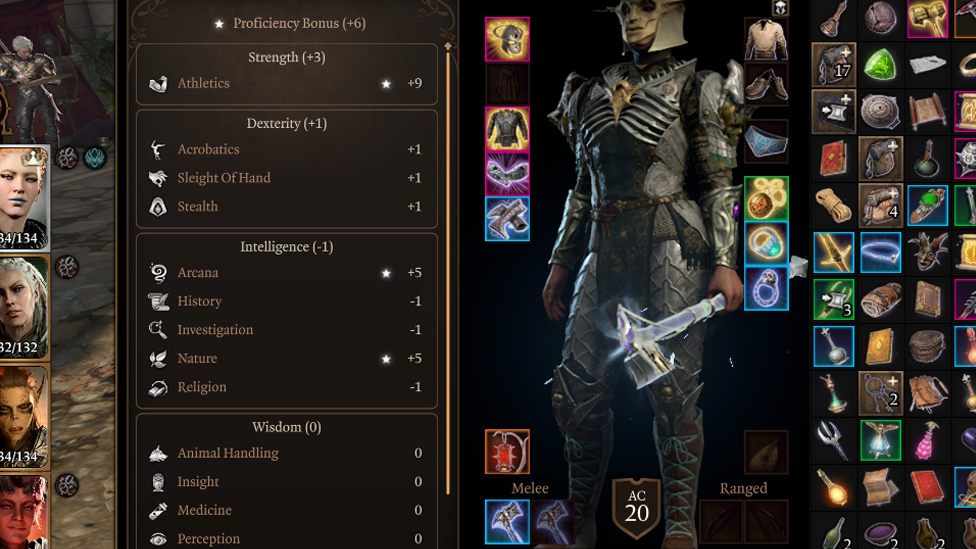976x549 pixels.
Task: Click the equipped chest armour slot
Action: coord(507,129)
